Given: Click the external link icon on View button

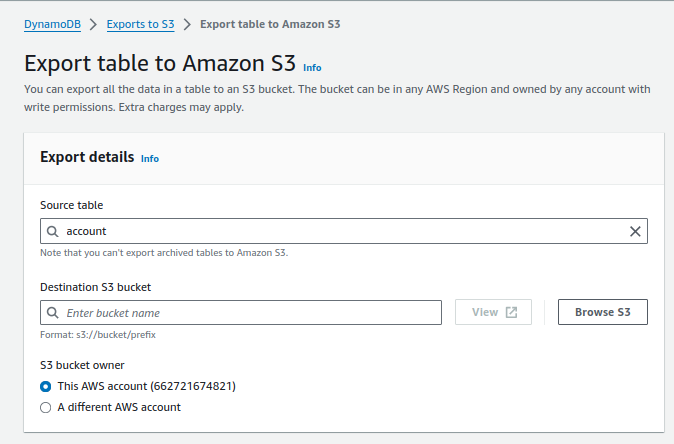Looking at the screenshot, I should [511, 312].
